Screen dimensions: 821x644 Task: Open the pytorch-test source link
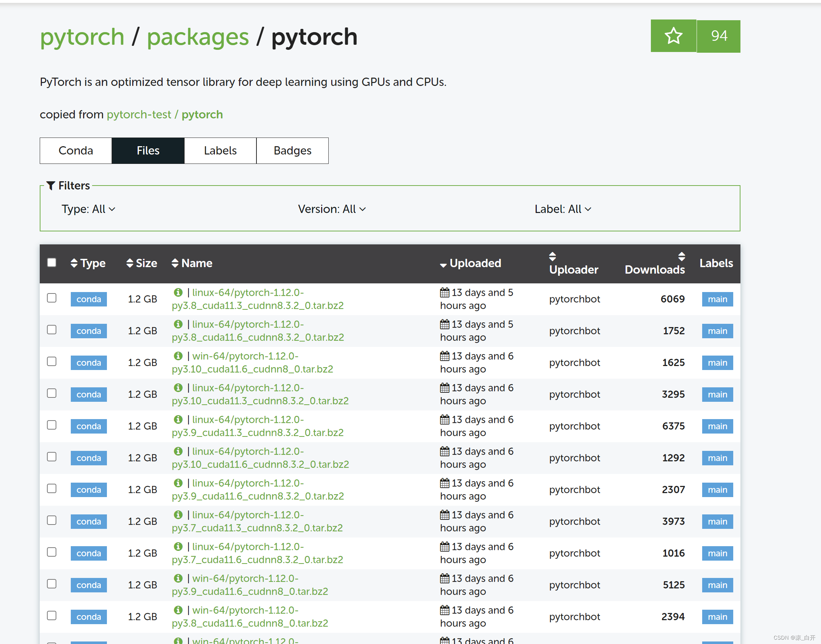(x=139, y=114)
